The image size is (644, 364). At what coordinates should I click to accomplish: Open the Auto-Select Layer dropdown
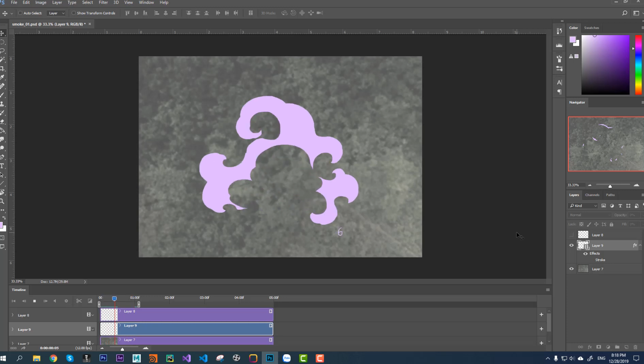pos(56,13)
